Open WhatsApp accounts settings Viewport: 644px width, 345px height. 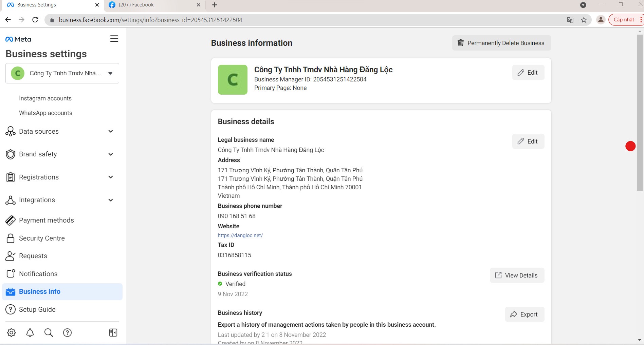pyautogui.click(x=45, y=113)
